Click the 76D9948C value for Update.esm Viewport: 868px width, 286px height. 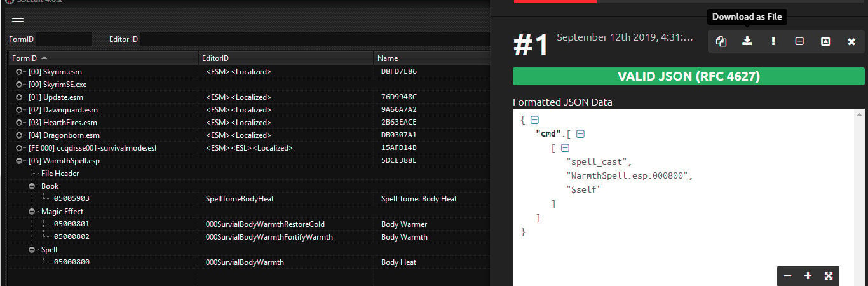pyautogui.click(x=399, y=97)
